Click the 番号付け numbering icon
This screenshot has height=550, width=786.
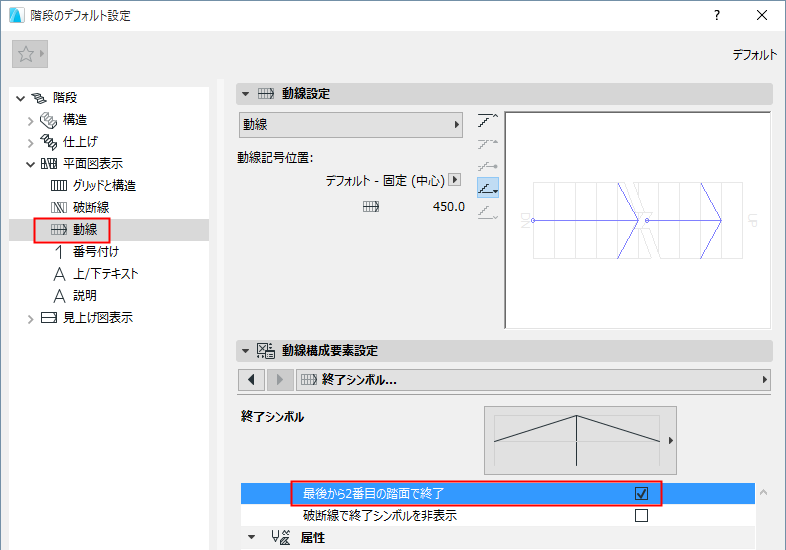(x=59, y=252)
